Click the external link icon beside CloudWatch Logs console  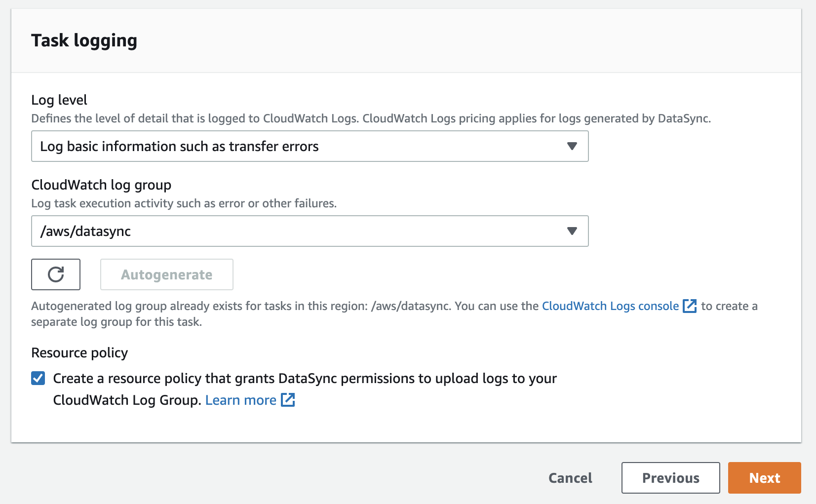tap(690, 306)
